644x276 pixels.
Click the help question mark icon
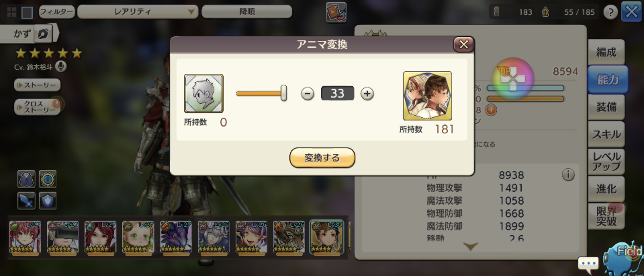click(610, 12)
